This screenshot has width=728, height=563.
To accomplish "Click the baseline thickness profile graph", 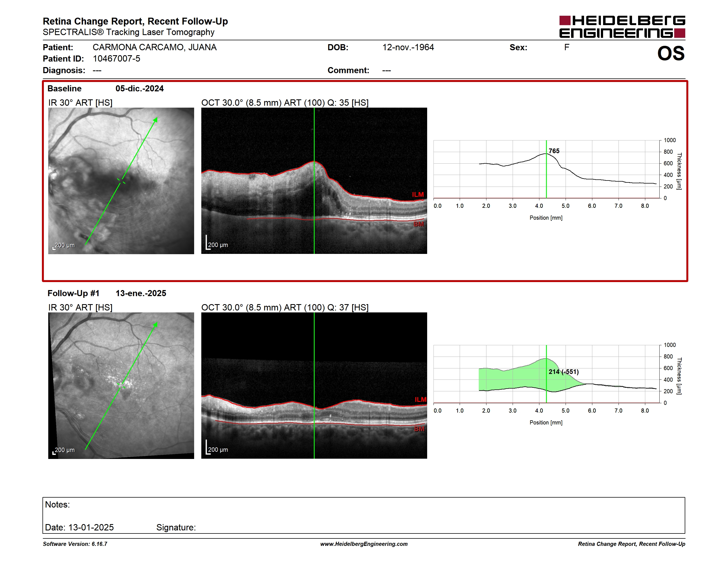I will pyautogui.click(x=547, y=169).
